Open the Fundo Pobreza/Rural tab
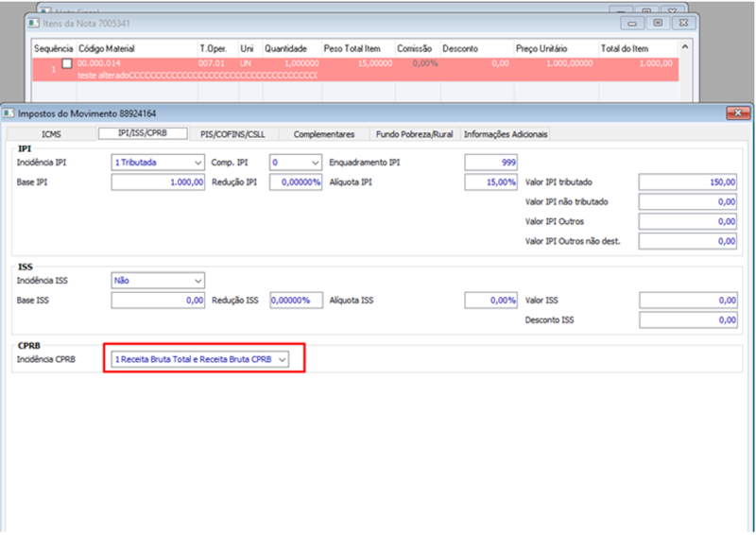The height and width of the screenshot is (535, 756). point(414,134)
